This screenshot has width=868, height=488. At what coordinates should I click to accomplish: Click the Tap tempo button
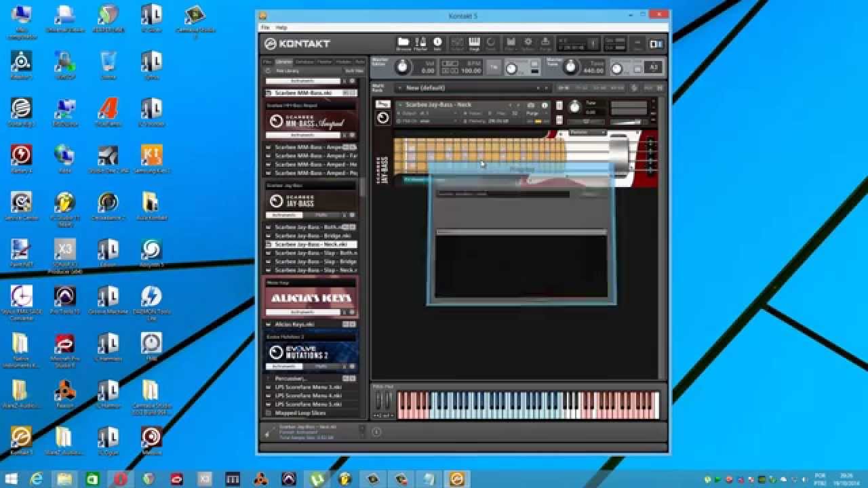tap(494, 67)
